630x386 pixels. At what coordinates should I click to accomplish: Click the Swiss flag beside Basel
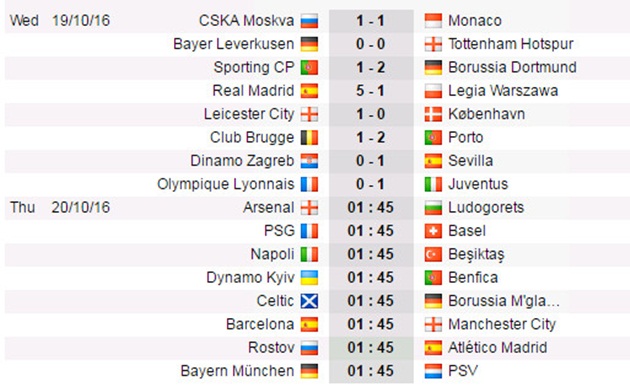coord(433,231)
